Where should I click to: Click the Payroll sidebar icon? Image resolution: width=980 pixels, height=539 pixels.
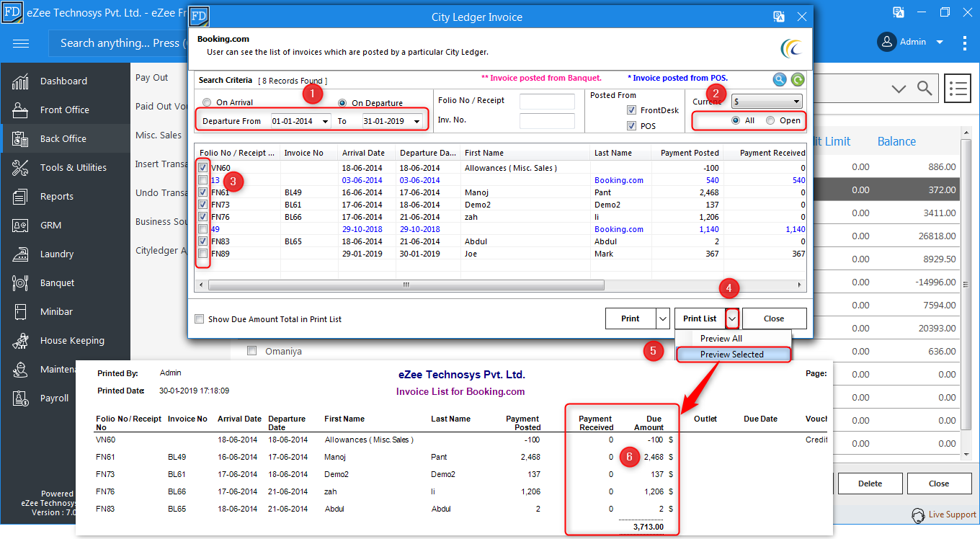pyautogui.click(x=20, y=398)
